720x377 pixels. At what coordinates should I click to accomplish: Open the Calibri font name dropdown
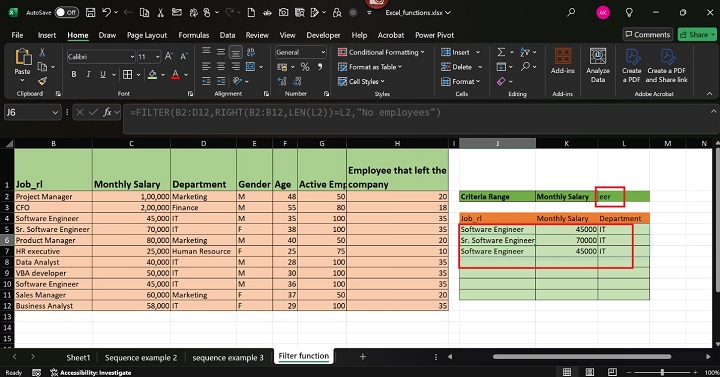[101, 57]
